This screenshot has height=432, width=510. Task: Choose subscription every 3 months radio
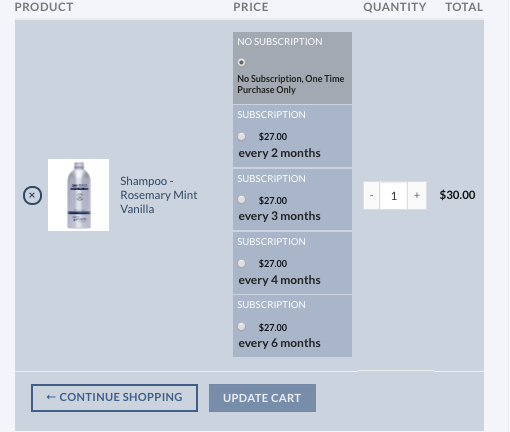[x=241, y=200]
